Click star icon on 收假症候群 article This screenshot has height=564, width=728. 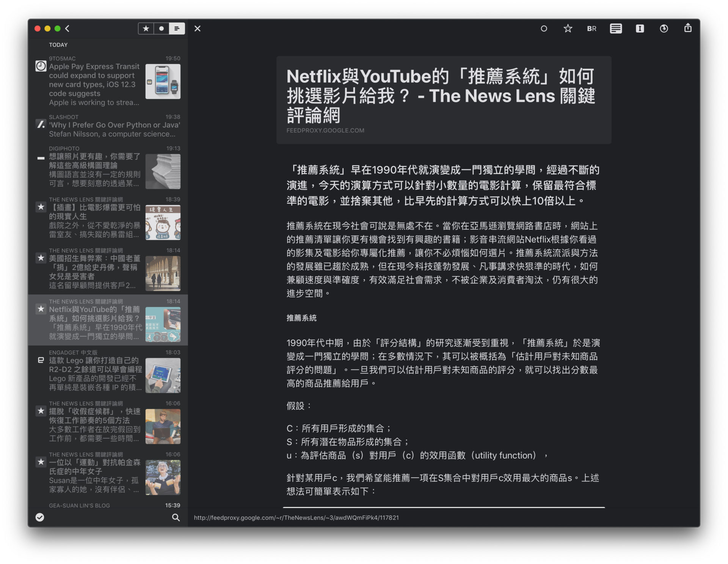point(41,411)
